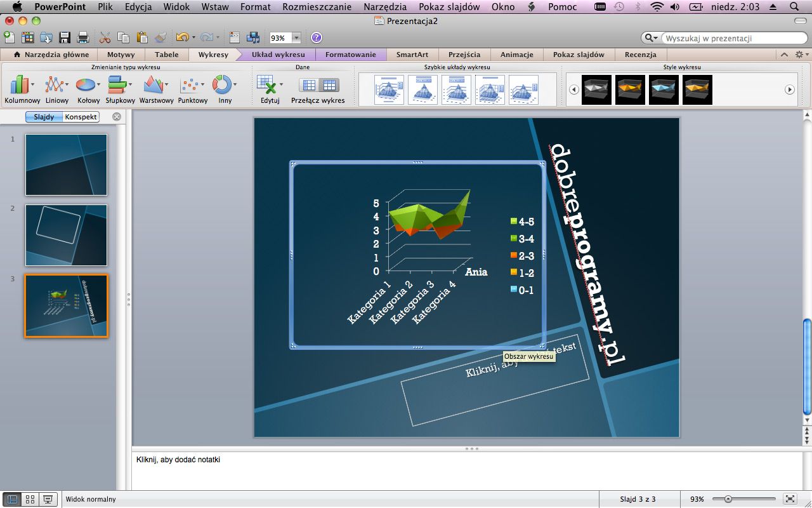Screen dimensions: 812x508
Task: Open Help with the purple question icon
Action: click(x=316, y=37)
